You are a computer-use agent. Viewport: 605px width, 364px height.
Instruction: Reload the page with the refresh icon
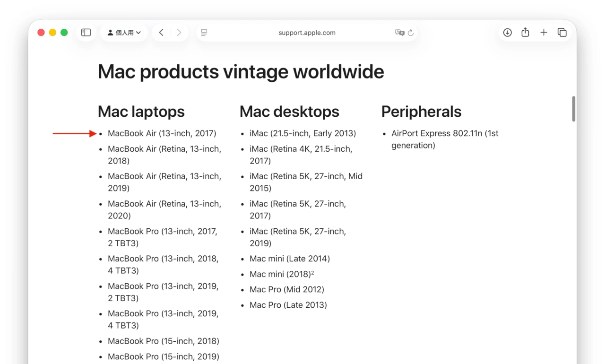pyautogui.click(x=410, y=33)
